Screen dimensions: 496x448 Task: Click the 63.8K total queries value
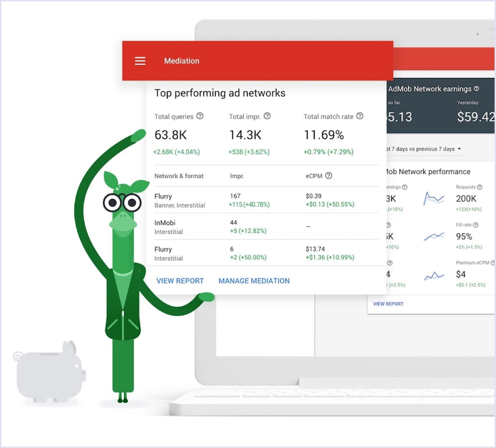click(x=171, y=135)
